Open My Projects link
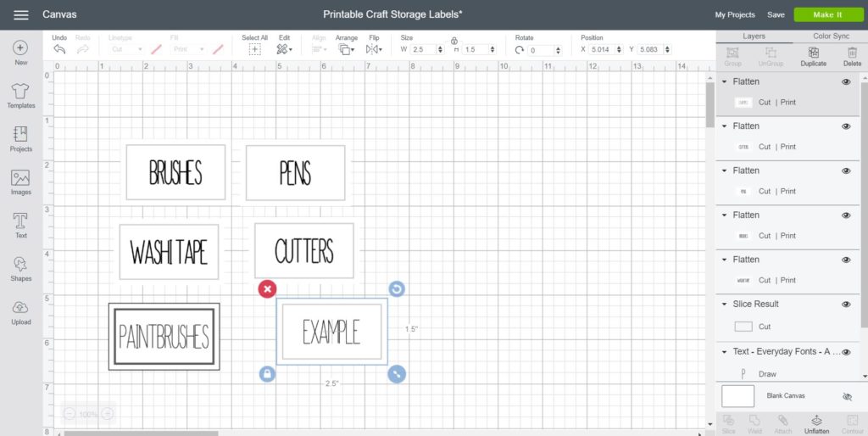The width and height of the screenshot is (868, 436). click(735, 14)
